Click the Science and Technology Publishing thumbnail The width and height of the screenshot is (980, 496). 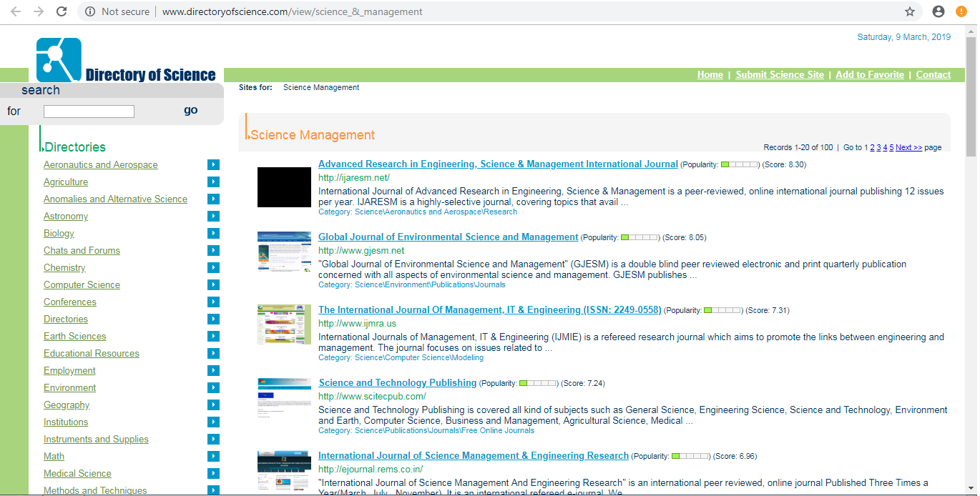pyautogui.click(x=284, y=397)
